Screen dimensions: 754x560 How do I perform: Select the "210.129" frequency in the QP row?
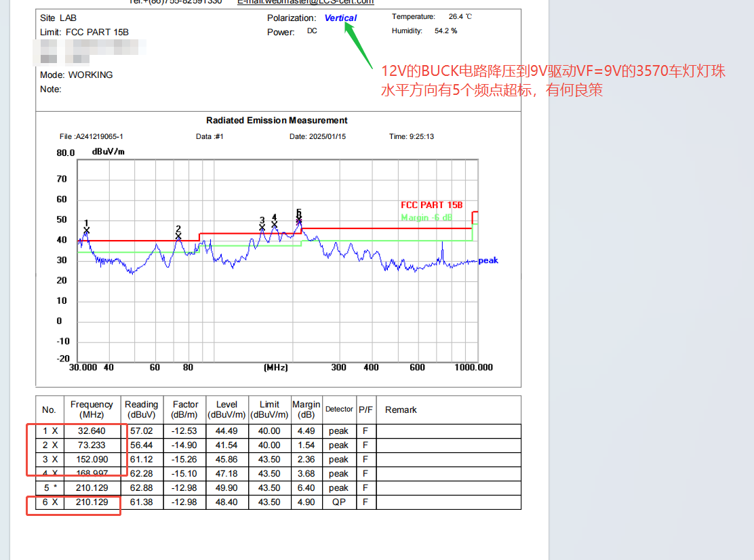tap(92, 502)
